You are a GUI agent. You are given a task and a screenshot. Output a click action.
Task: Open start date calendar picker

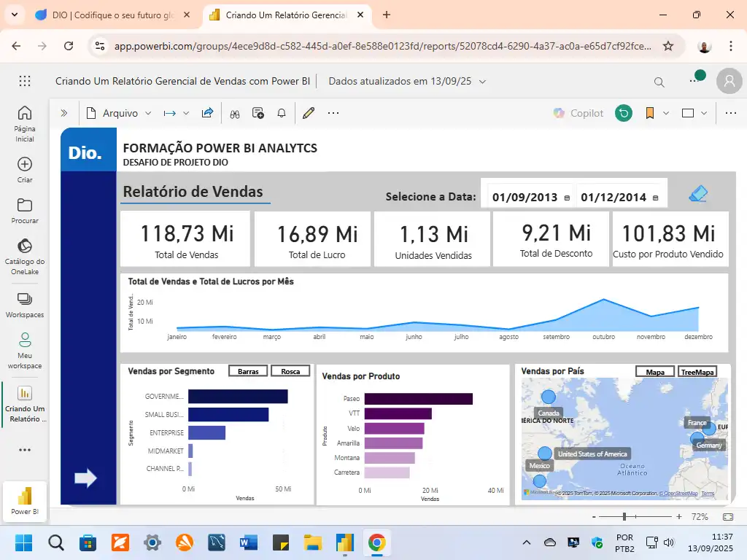[567, 198]
